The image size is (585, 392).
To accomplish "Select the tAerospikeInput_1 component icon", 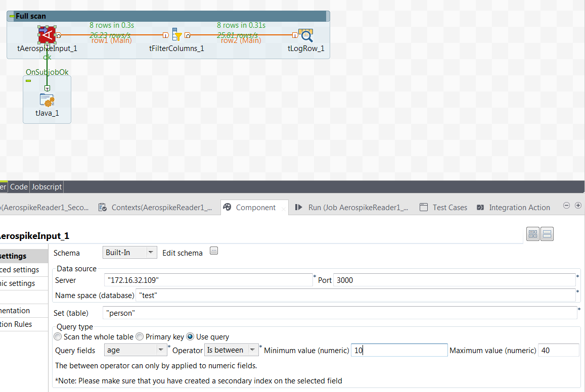I will (x=47, y=35).
